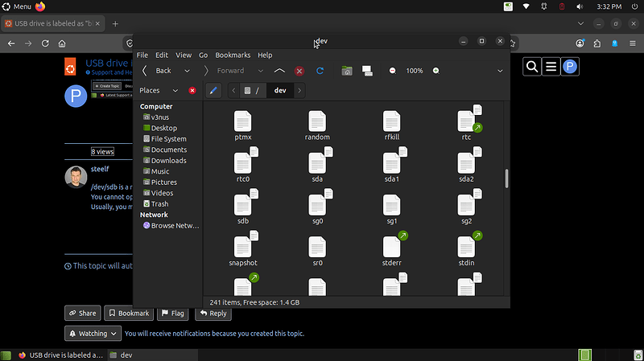Select the snapshot file icon
The width and height of the screenshot is (644, 361).
coord(243,248)
